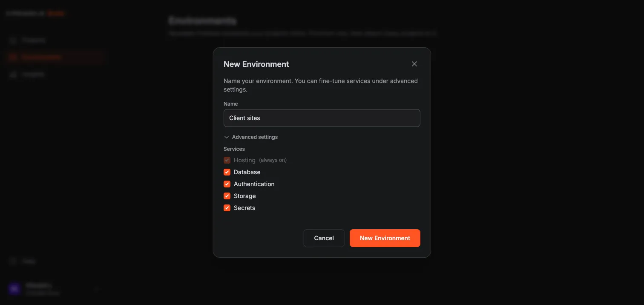Screen dimensions: 644x305
Task: Uncheck the Authentication service checkbox
Action: pos(227,184)
